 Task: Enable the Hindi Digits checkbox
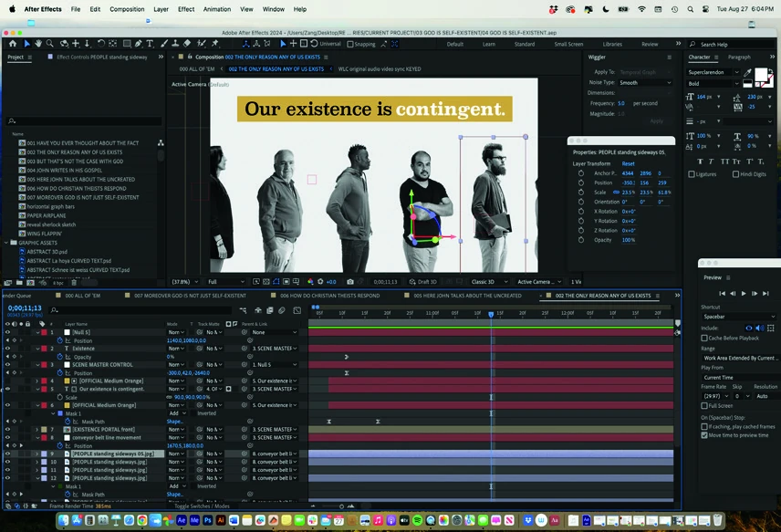(x=735, y=174)
